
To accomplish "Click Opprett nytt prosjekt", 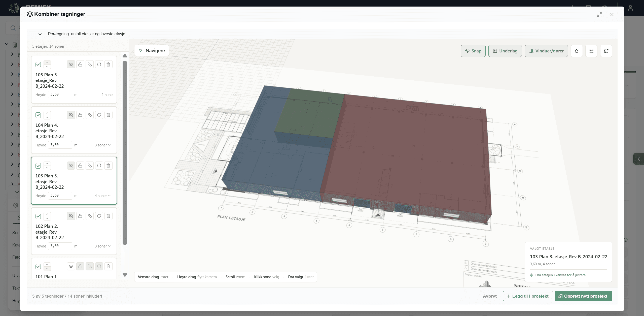I will [583, 296].
